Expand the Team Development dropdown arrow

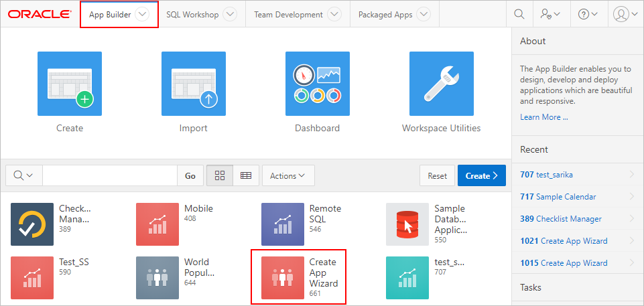click(x=334, y=14)
